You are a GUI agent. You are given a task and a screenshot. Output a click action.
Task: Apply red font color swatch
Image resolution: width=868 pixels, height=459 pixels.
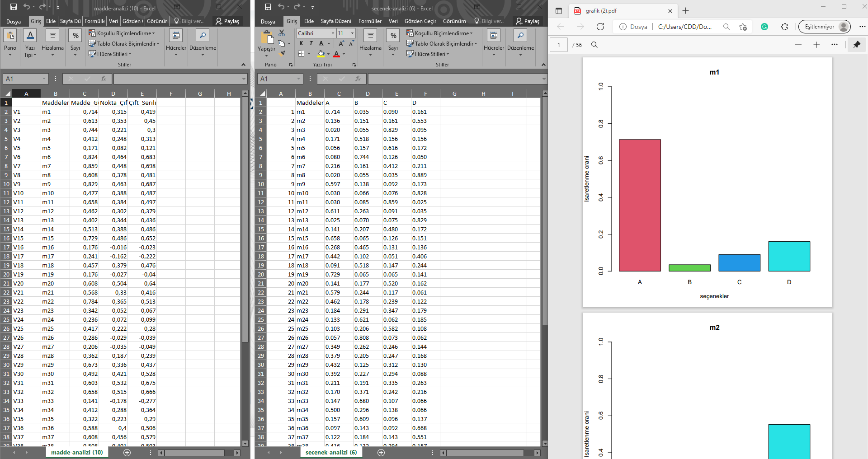(x=336, y=54)
